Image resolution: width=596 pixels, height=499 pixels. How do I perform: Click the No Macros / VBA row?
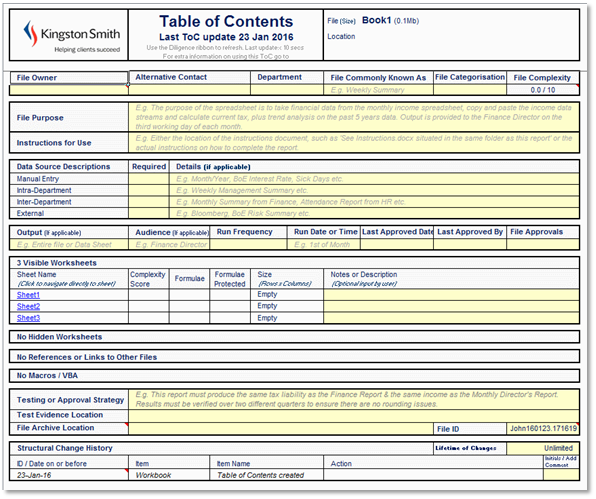click(x=294, y=375)
